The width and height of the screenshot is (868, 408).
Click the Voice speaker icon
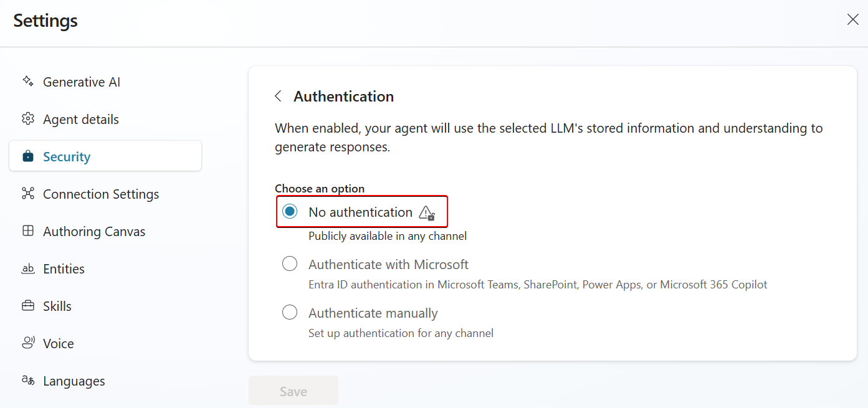(27, 343)
